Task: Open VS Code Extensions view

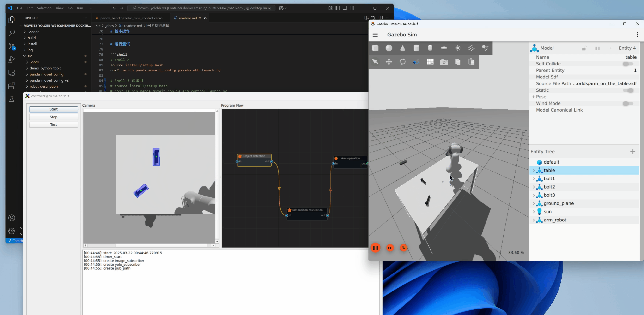Action: 12,86
